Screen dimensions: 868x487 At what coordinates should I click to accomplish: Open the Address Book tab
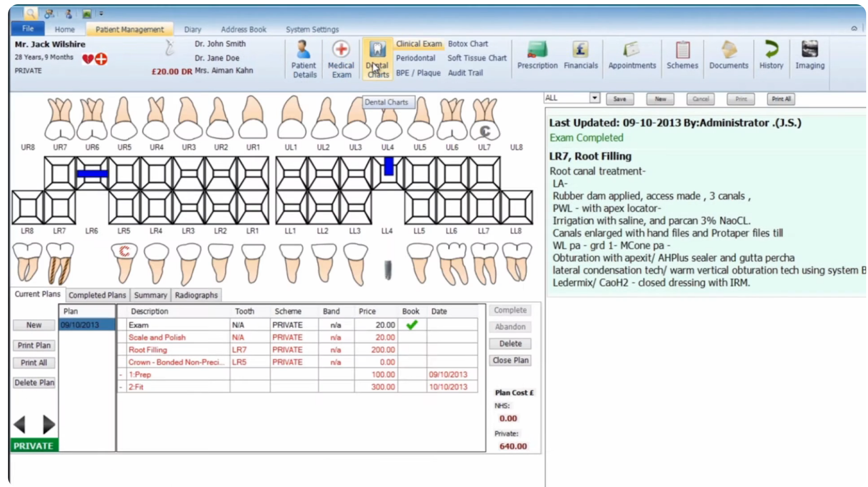(x=243, y=29)
